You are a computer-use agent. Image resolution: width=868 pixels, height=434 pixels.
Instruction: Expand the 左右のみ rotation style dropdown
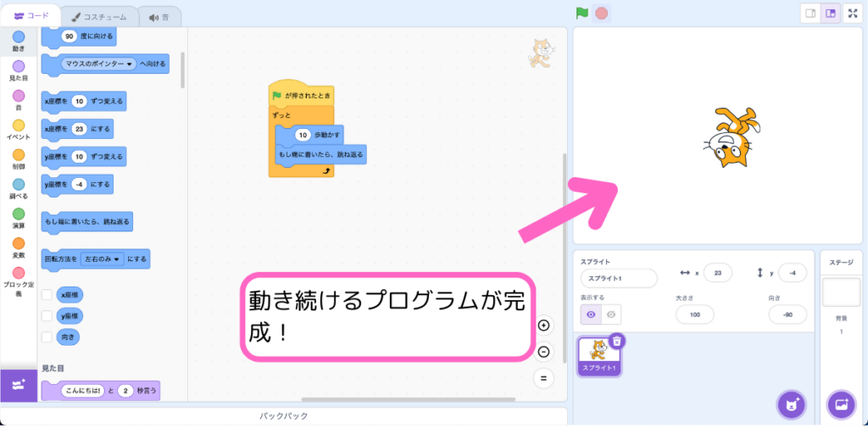tap(117, 259)
